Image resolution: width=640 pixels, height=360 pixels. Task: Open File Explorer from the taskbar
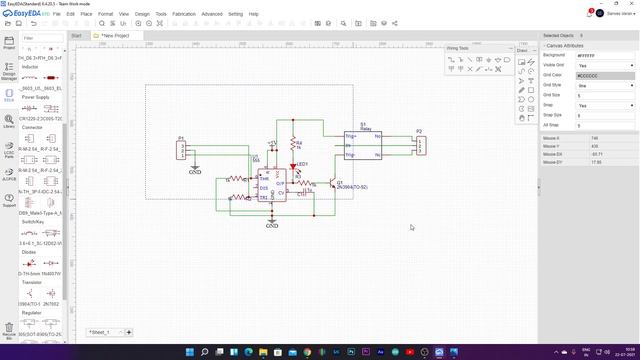(263, 352)
